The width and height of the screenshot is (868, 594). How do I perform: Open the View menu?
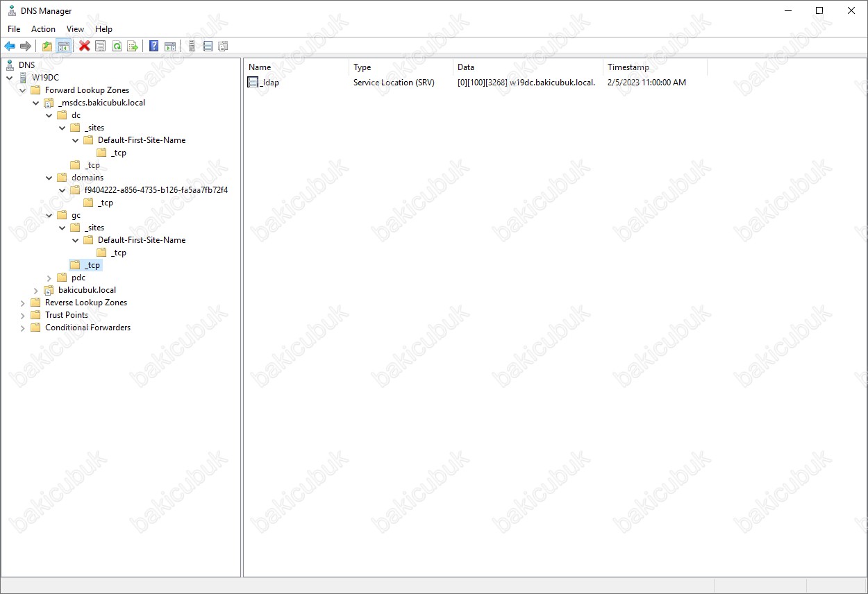point(75,29)
